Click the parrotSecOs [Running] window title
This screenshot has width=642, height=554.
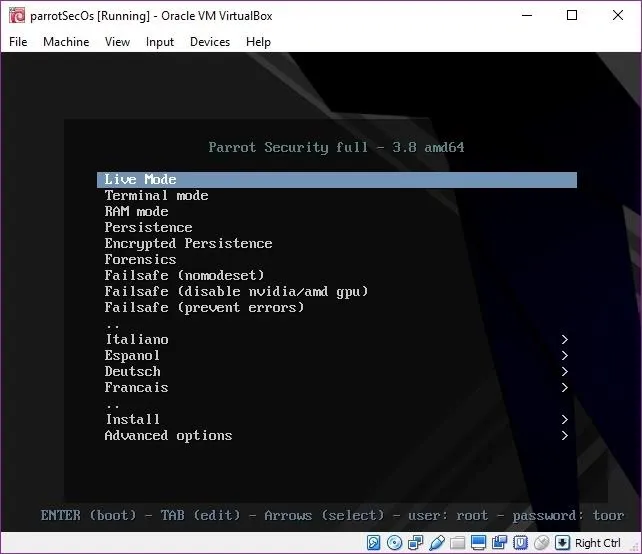151,16
